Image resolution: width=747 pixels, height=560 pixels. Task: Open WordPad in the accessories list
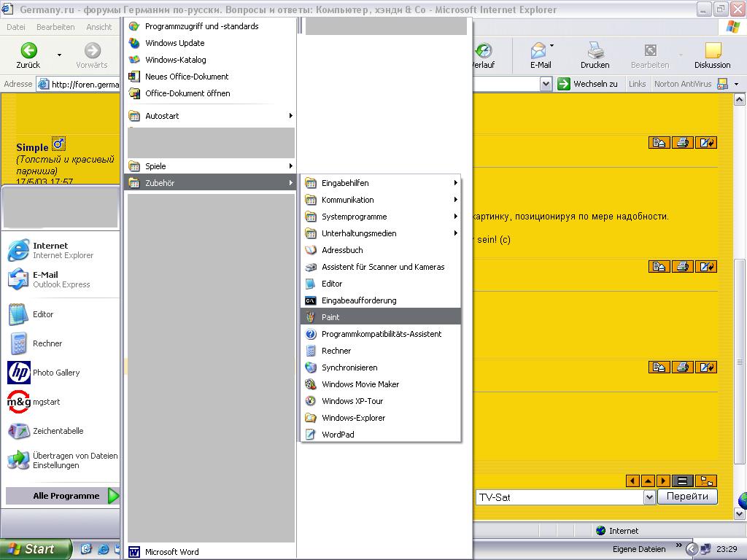coord(337,435)
